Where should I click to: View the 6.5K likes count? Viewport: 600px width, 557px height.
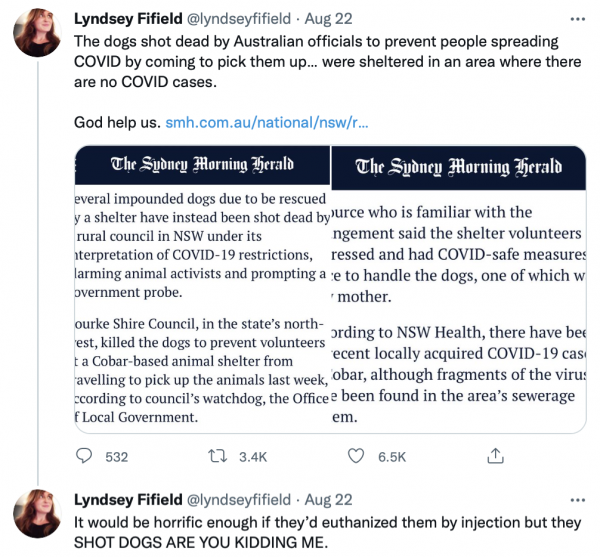pos(390,456)
